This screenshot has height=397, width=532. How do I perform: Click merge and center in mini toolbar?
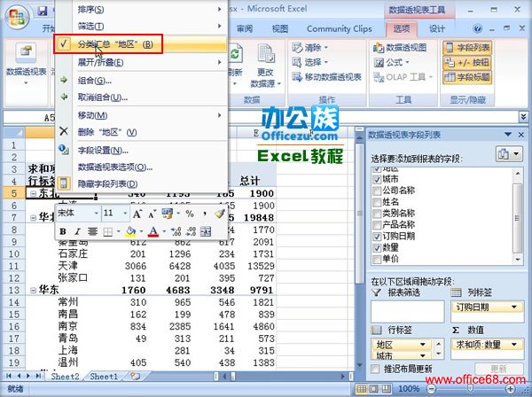206,231
